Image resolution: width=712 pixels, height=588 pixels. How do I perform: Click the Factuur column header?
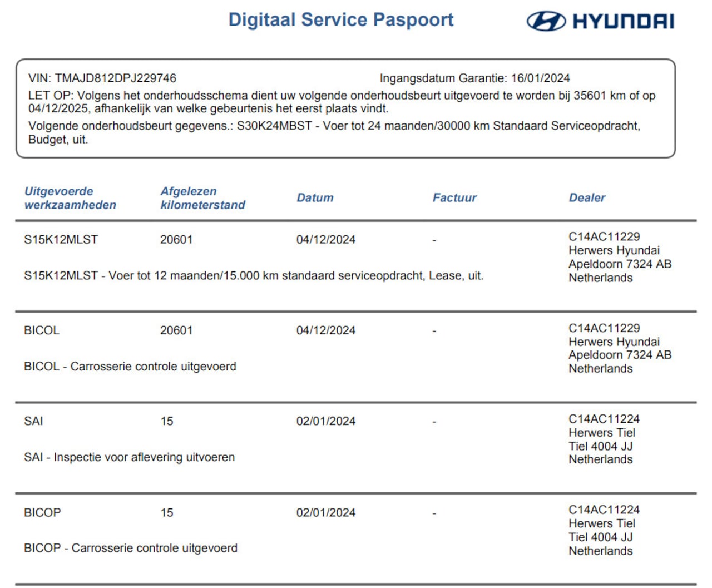pos(454,198)
